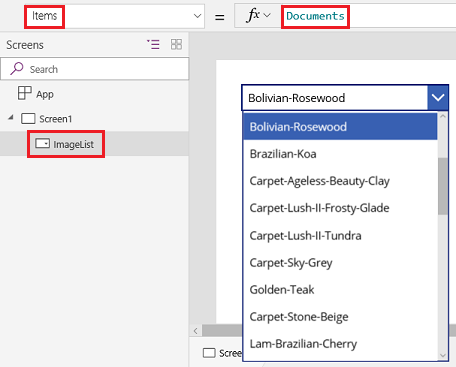456x367 pixels.
Task: Click the Screen1 rectangle icon
Action: tap(28, 119)
